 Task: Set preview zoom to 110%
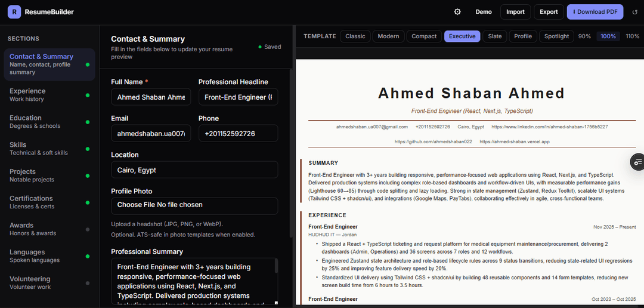[632, 36]
